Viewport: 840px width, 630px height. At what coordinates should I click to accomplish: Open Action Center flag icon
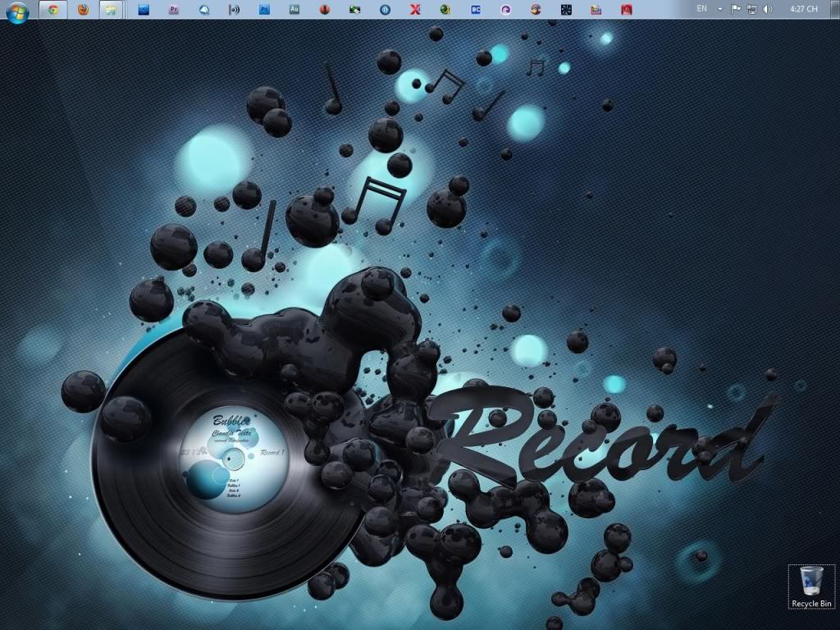pyautogui.click(x=736, y=9)
